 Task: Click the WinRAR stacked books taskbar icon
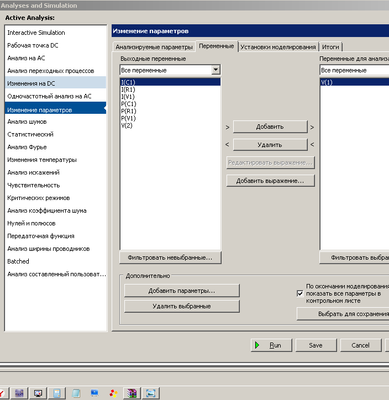point(132,393)
